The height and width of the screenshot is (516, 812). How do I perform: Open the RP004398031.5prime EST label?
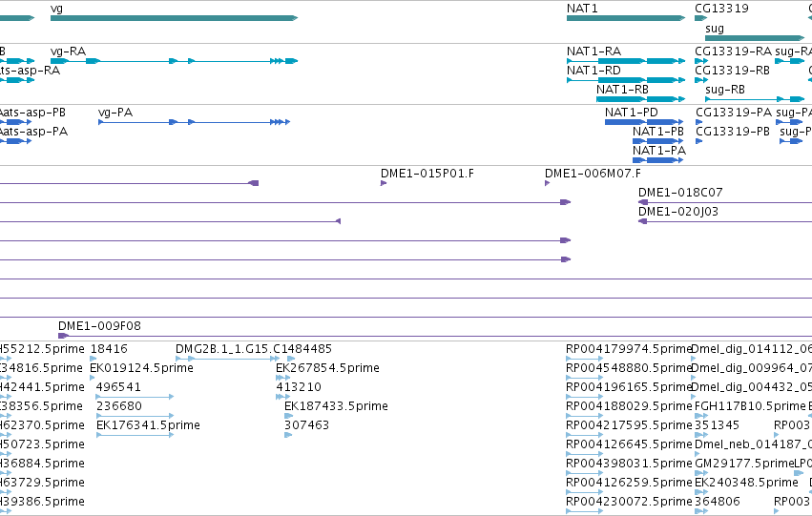tap(629, 464)
